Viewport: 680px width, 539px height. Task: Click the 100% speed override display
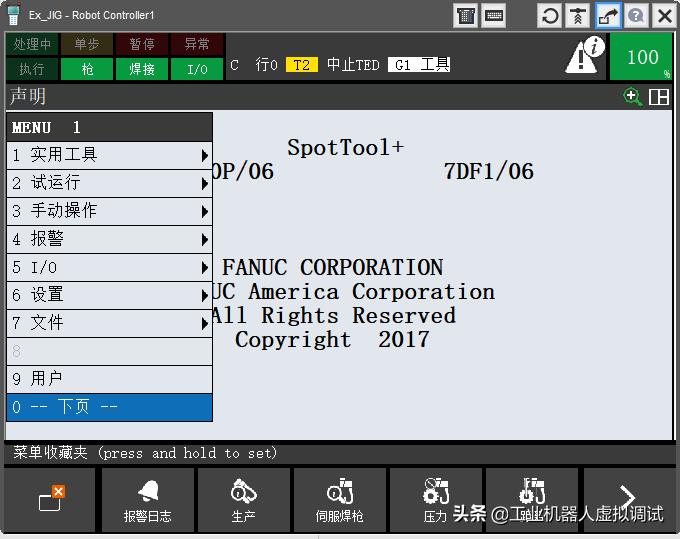(x=641, y=57)
